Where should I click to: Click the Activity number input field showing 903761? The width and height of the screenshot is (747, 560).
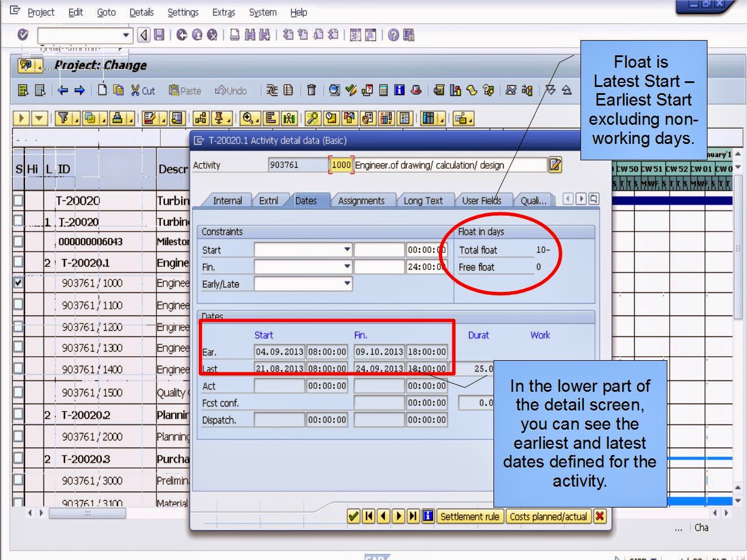click(298, 165)
